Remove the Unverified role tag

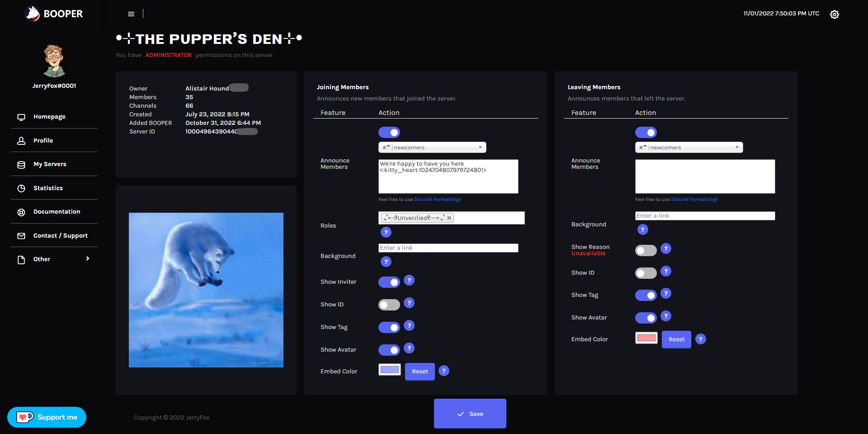tap(449, 218)
